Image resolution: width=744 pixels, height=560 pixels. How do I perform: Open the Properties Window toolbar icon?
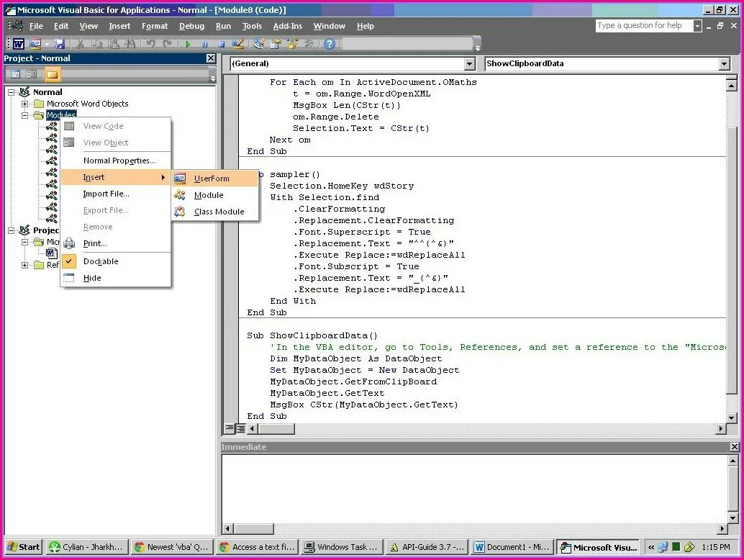[275, 44]
